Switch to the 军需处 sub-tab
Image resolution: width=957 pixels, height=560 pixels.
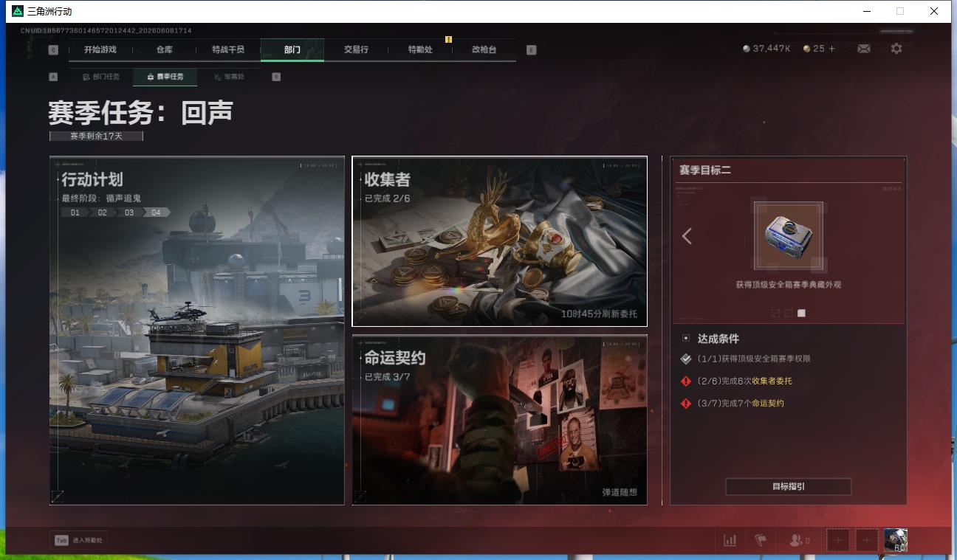click(229, 77)
